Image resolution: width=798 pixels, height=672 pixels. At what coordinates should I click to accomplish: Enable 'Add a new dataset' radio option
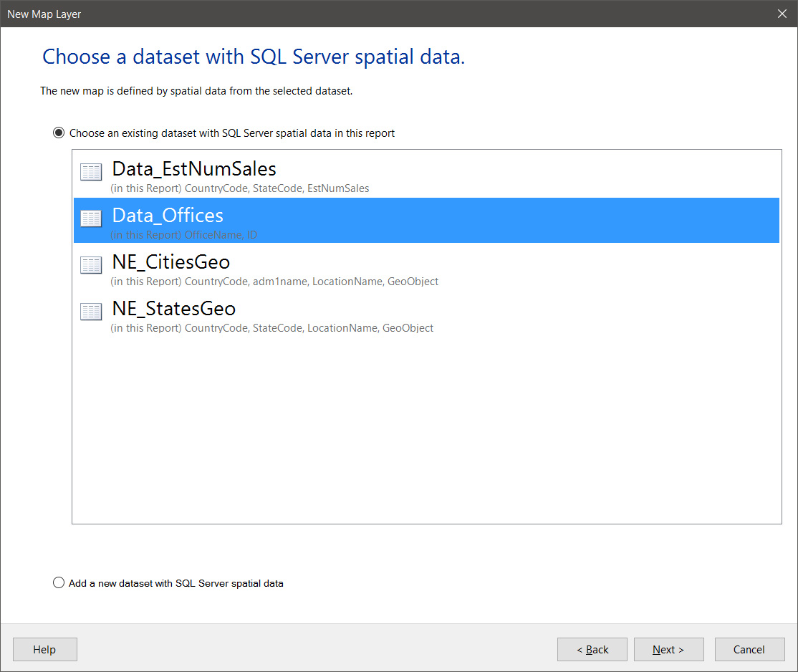(x=59, y=583)
